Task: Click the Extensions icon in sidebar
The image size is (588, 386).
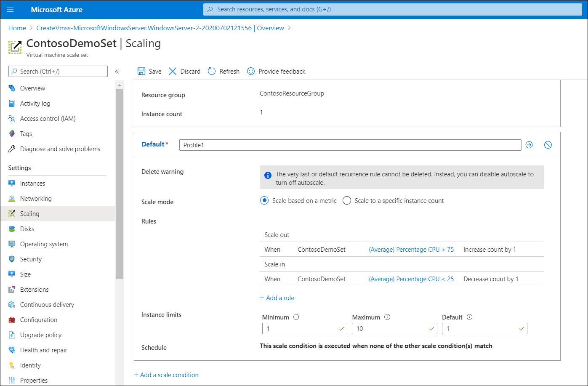Action: click(12, 289)
